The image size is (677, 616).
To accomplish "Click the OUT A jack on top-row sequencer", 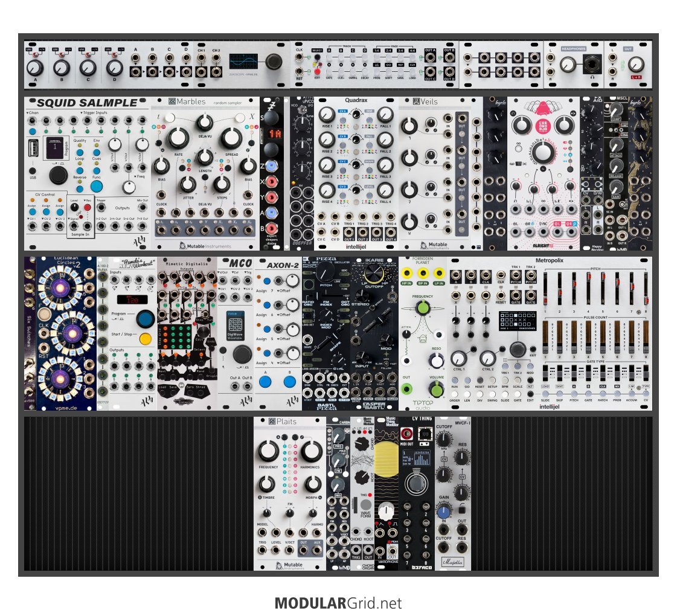I will click(431, 57).
